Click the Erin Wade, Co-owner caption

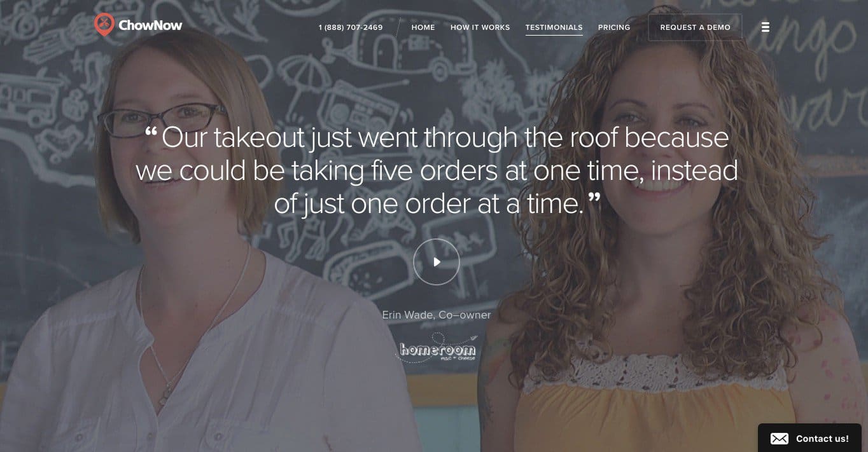(x=437, y=315)
